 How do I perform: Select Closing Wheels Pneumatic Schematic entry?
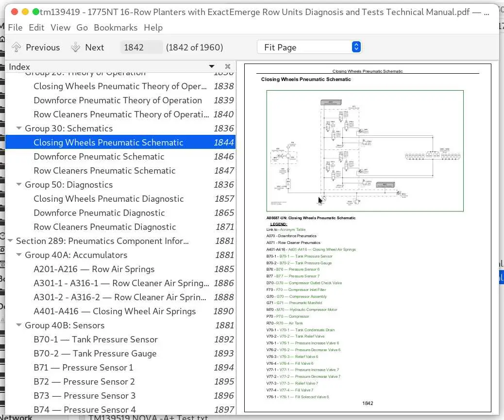tap(120, 142)
